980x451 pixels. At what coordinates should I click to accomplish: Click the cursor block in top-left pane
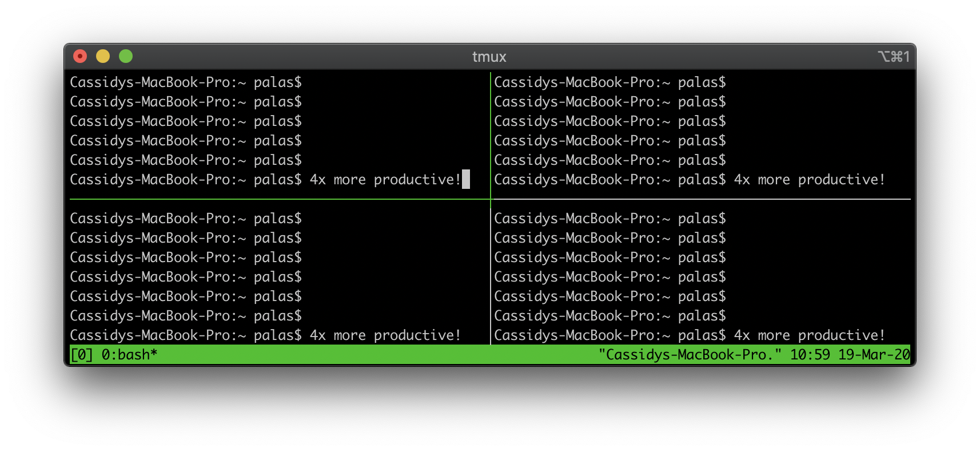tap(466, 179)
